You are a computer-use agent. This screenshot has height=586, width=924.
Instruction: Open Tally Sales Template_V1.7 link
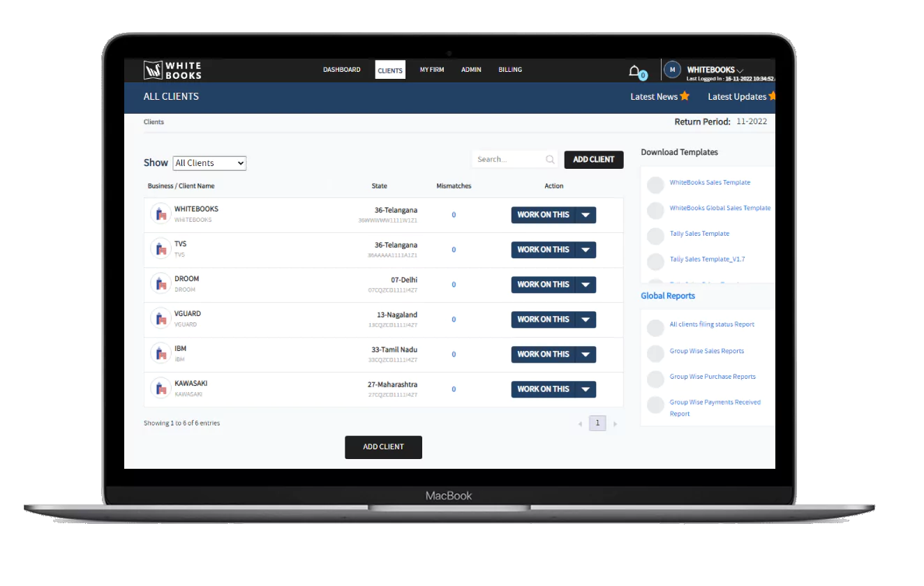pos(707,260)
